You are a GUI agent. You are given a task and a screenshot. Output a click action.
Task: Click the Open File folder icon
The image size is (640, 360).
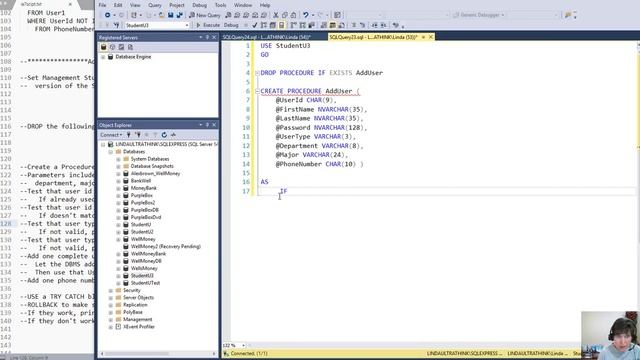pyautogui.click(x=162, y=15)
